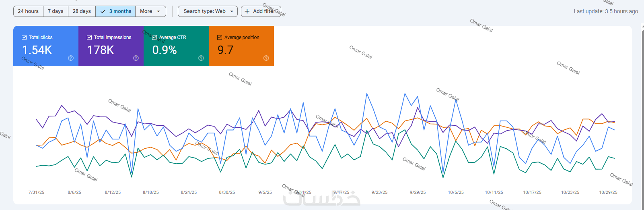Toggle the Average CTR checkbox

[x=154, y=37]
